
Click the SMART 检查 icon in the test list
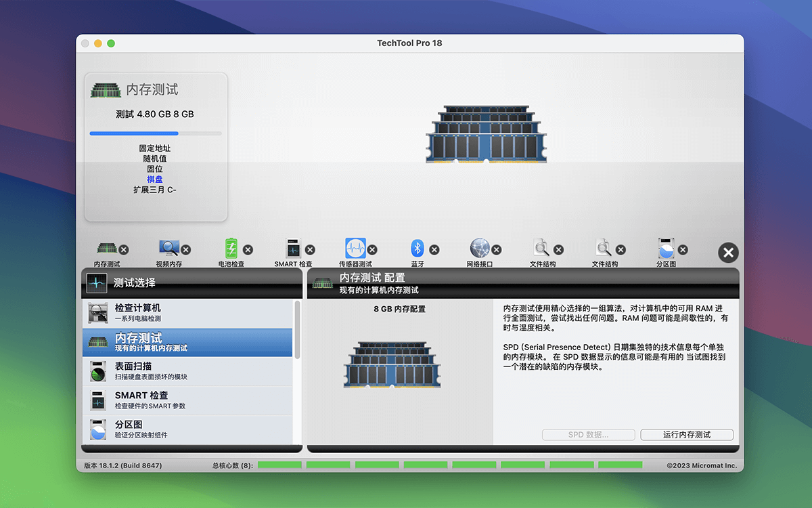(x=98, y=400)
